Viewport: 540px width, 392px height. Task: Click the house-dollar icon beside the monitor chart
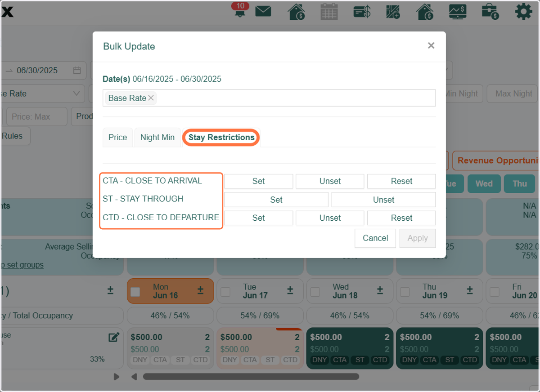point(425,11)
